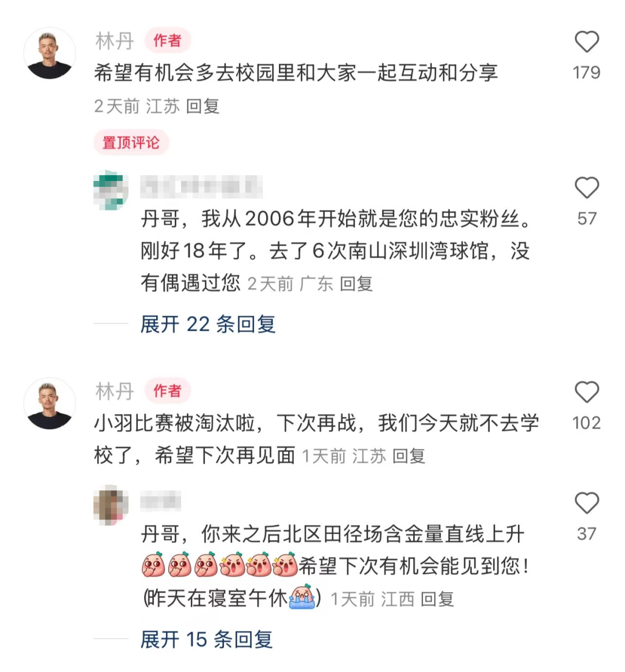
Task: Open blurred username of Jiangxi commenter
Action: 160,500
